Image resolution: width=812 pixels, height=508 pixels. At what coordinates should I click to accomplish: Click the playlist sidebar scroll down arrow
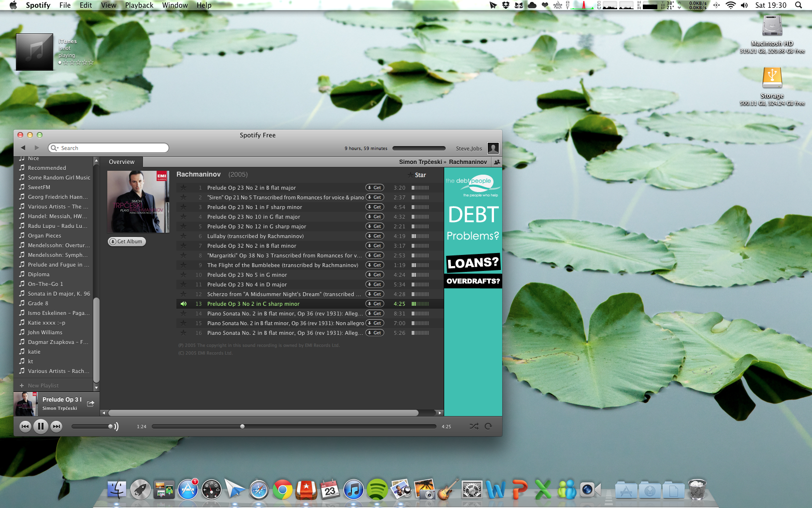click(x=96, y=388)
